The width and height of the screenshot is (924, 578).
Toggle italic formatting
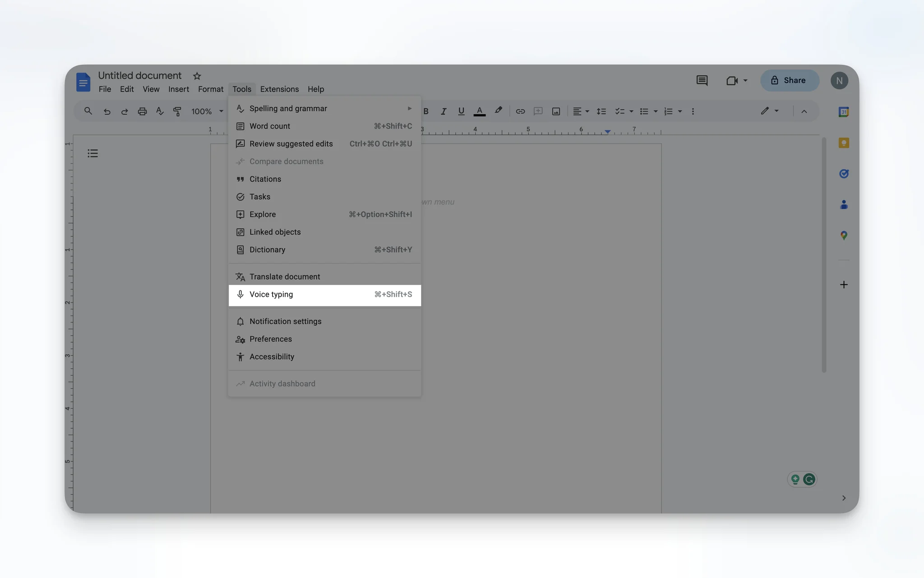point(444,111)
